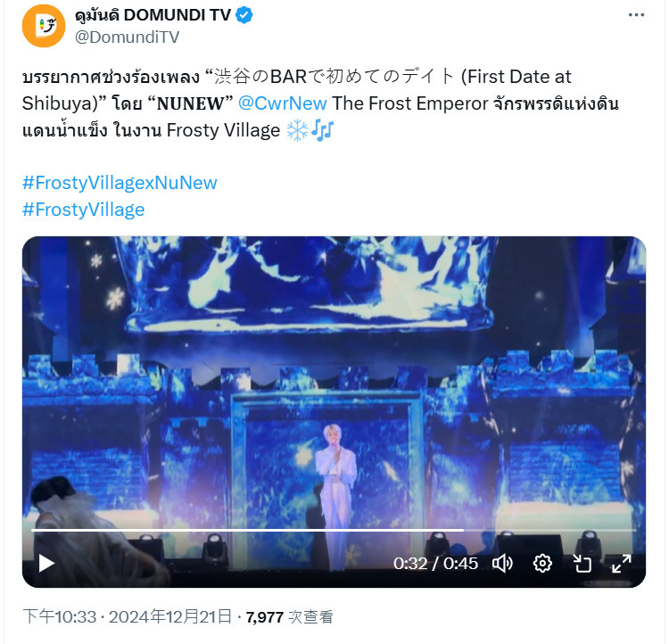The height and width of the screenshot is (644, 669).
Task: Open the @CwrNew mention link
Action: coord(283,103)
